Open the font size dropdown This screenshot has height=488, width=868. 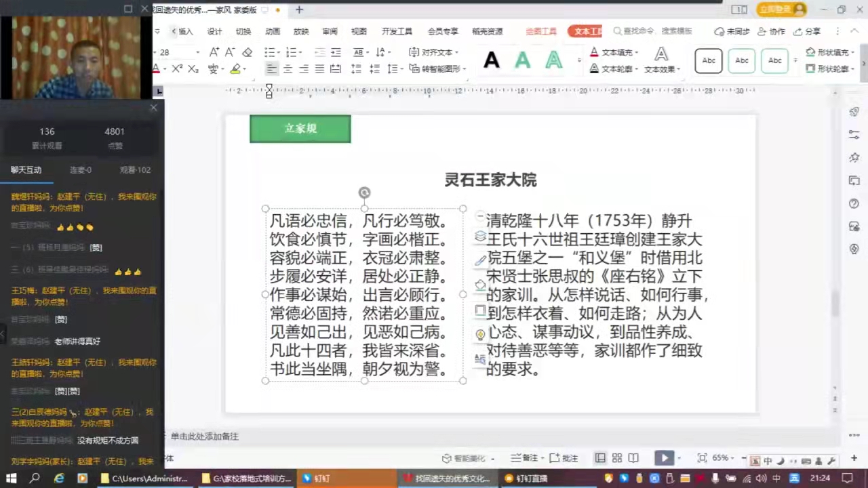tap(197, 52)
